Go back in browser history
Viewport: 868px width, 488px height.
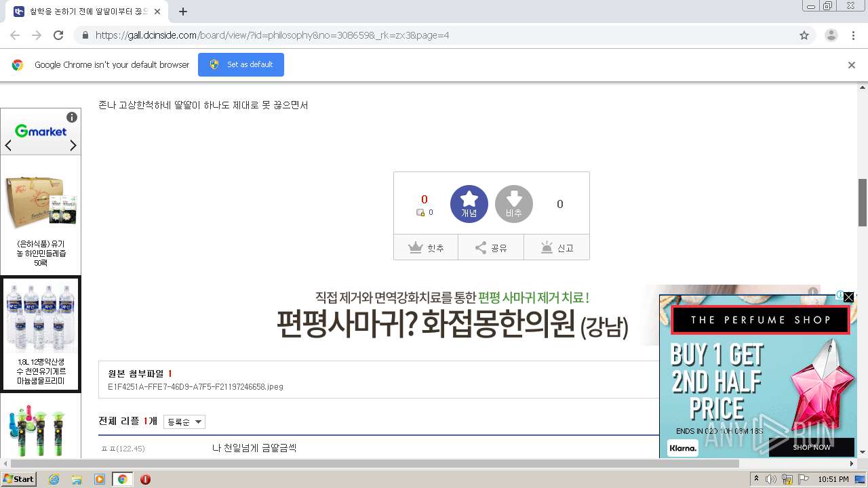click(x=15, y=35)
